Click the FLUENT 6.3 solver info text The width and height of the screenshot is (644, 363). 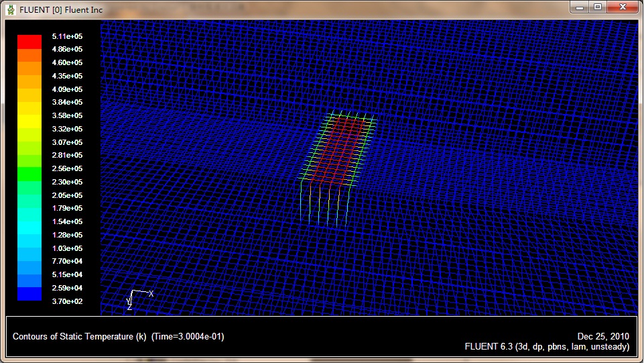[x=547, y=347]
